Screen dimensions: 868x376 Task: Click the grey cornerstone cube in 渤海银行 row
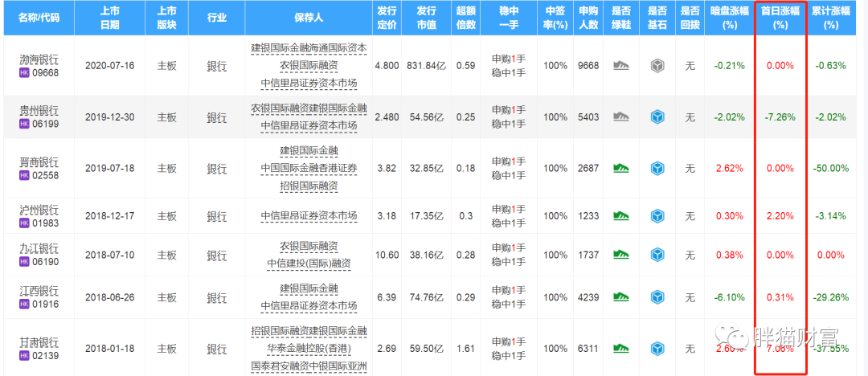(657, 66)
